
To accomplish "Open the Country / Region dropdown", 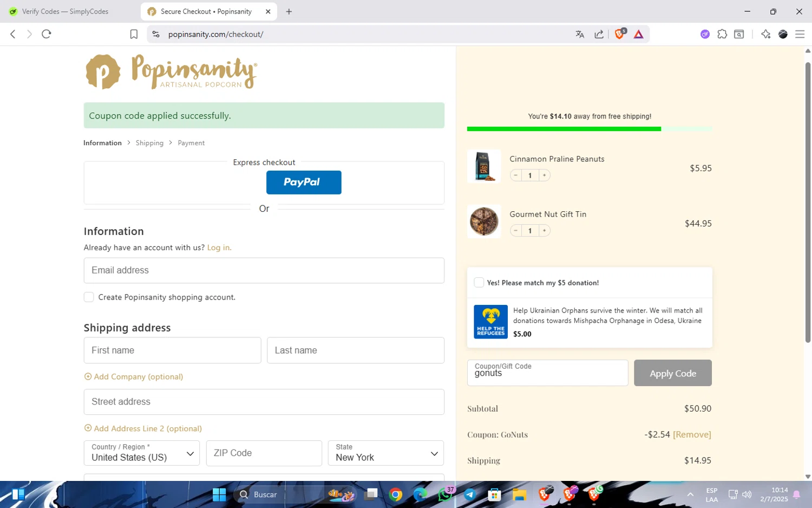I will pyautogui.click(x=142, y=453).
